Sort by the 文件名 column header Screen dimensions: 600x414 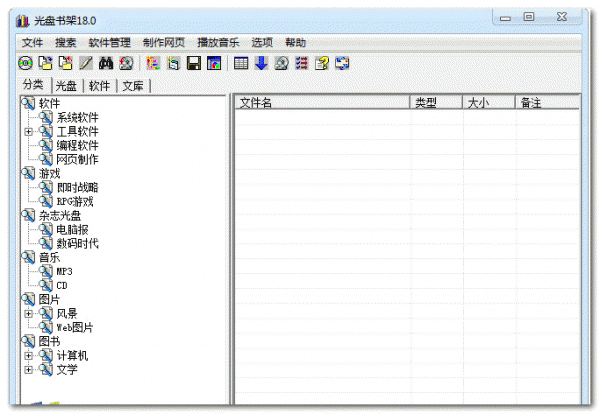[x=320, y=102]
